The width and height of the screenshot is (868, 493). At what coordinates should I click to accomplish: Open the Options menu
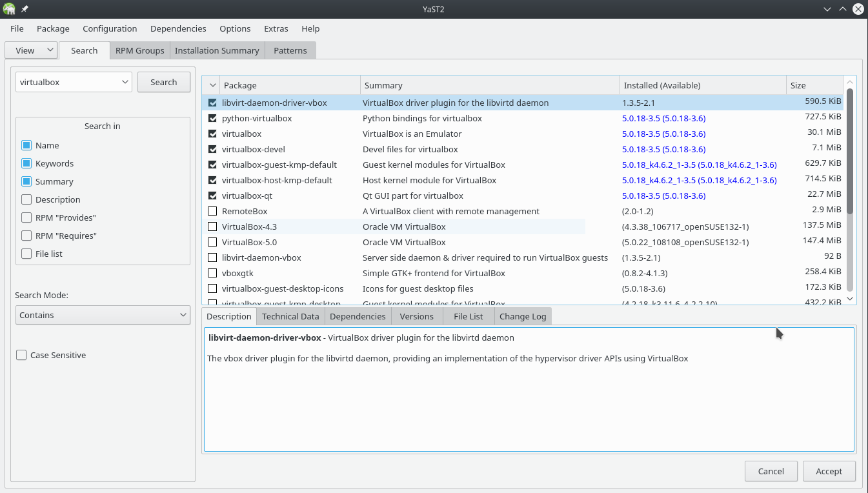click(235, 28)
